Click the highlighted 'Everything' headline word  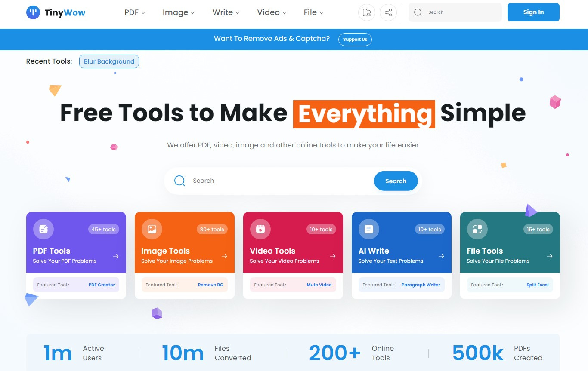364,114
